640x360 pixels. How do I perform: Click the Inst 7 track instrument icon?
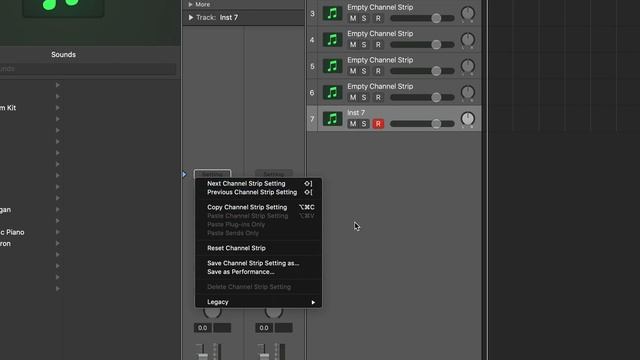pyautogui.click(x=332, y=119)
